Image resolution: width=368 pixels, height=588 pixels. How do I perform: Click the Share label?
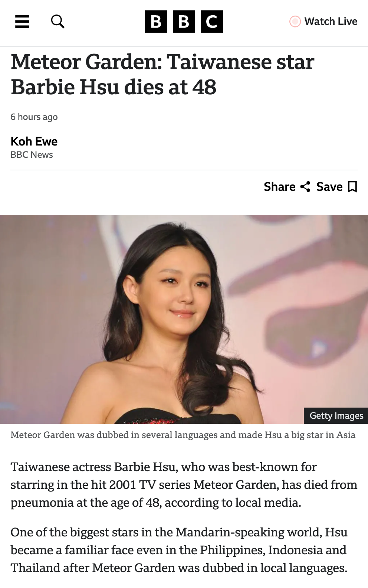280,187
